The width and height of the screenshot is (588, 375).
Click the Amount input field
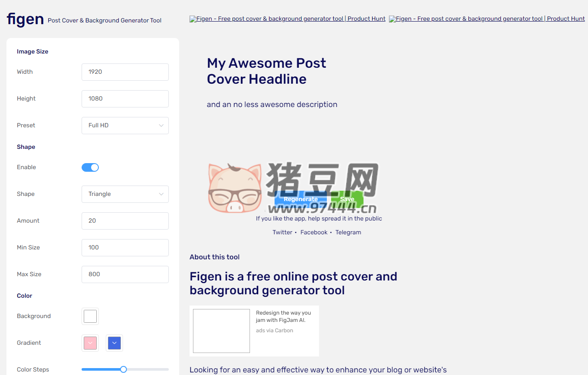tap(125, 221)
